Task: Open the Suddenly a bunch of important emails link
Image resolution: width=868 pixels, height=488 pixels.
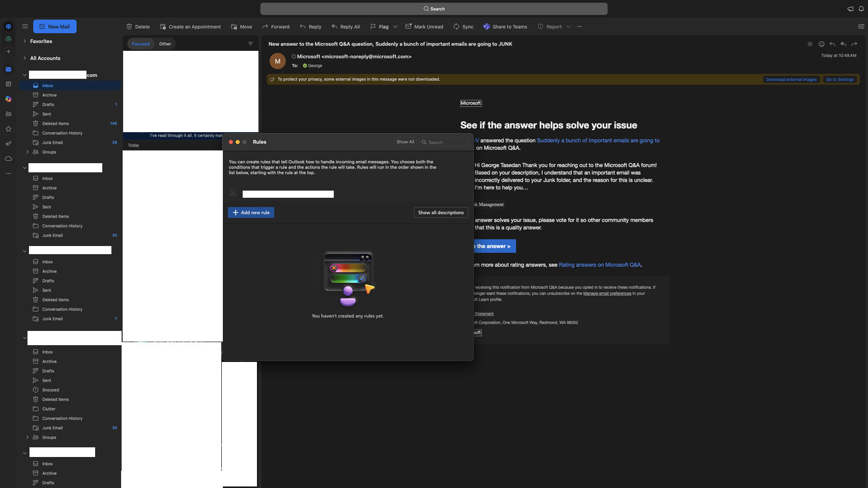Action: (598, 140)
